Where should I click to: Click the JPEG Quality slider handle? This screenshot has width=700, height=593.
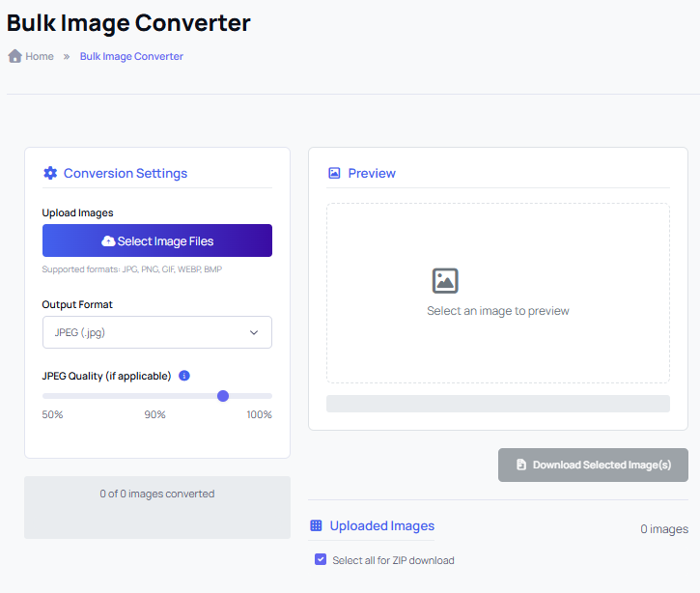(223, 396)
